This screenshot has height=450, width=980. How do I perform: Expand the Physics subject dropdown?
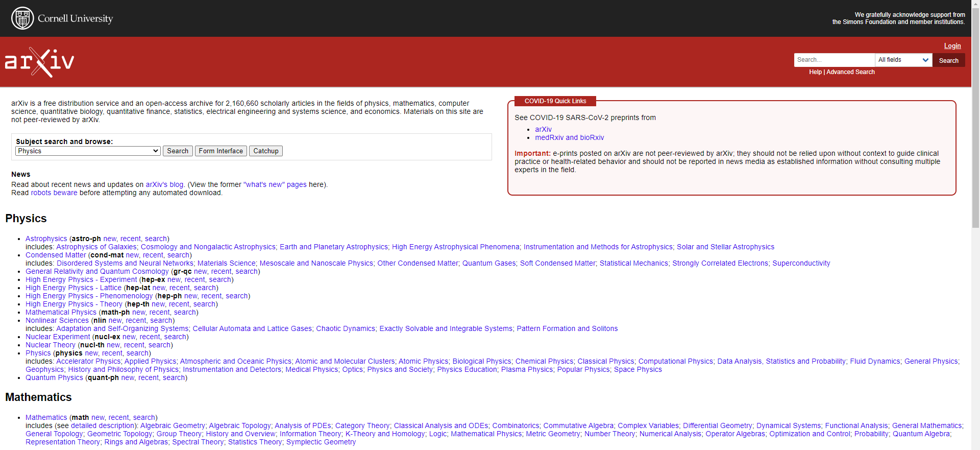pyautogui.click(x=88, y=151)
